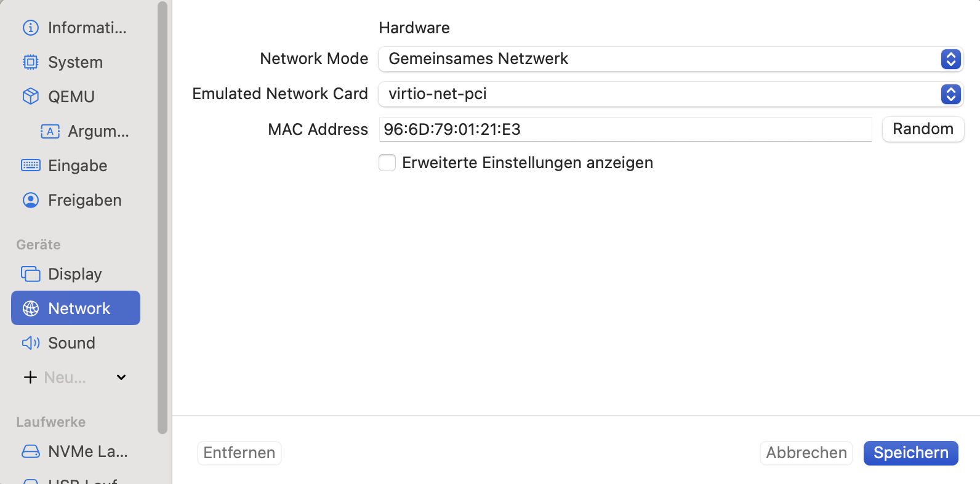Open the QEMU cube icon
The height and width of the screenshot is (484, 980).
(x=30, y=97)
